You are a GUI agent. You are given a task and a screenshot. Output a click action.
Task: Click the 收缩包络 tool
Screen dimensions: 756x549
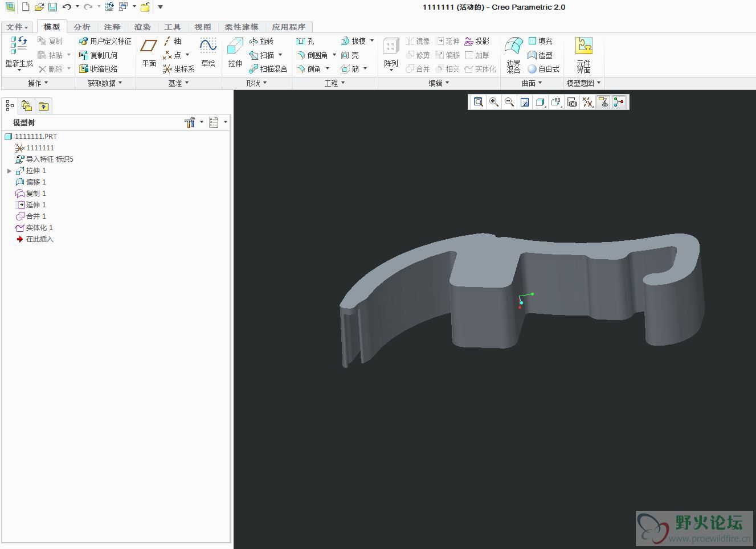[99, 69]
